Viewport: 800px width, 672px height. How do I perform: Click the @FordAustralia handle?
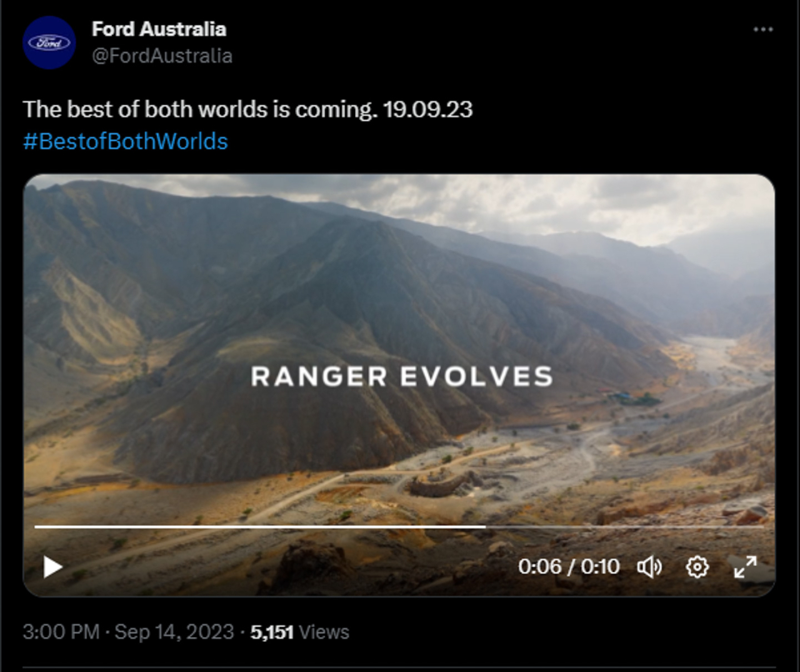[162, 56]
